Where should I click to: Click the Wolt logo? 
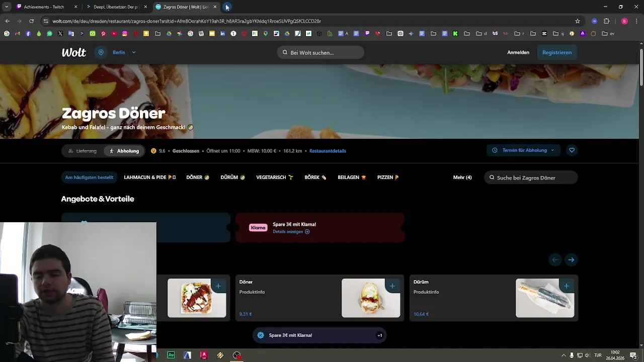[x=73, y=52]
